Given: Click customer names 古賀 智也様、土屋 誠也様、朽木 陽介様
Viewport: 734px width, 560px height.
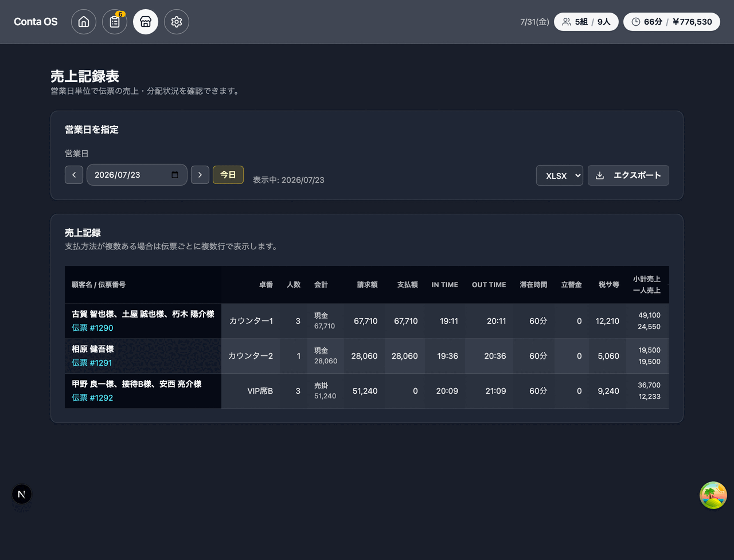Looking at the screenshot, I should coord(143,314).
